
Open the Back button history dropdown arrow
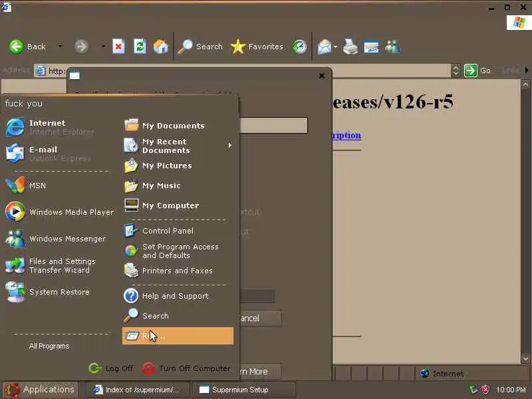coord(60,46)
